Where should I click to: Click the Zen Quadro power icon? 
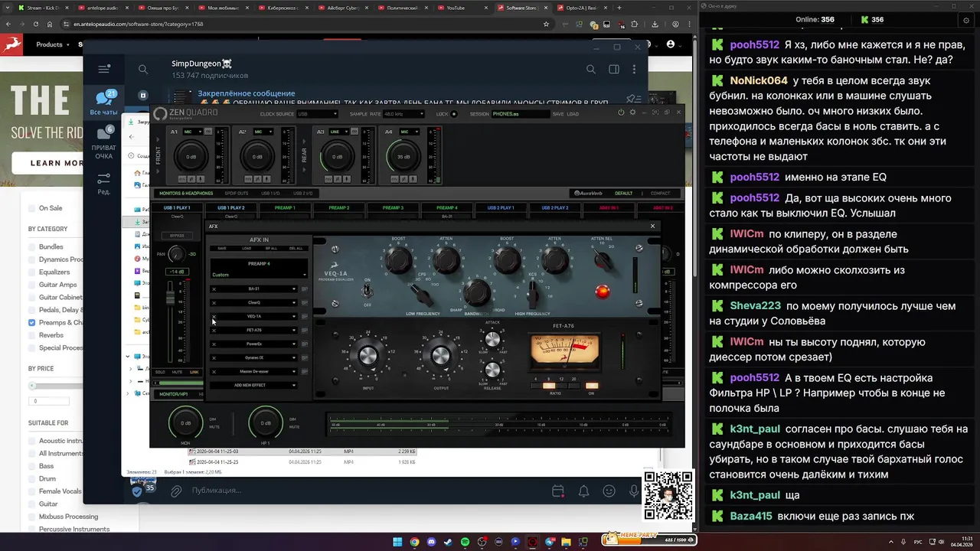(x=621, y=112)
